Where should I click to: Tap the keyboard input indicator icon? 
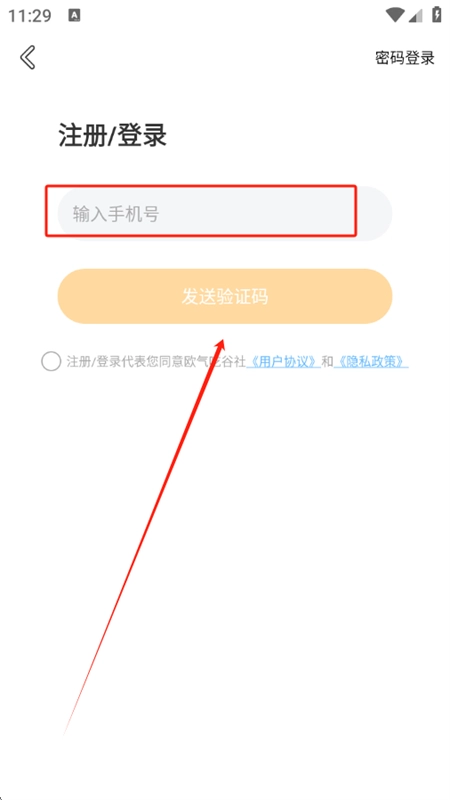click(x=74, y=16)
